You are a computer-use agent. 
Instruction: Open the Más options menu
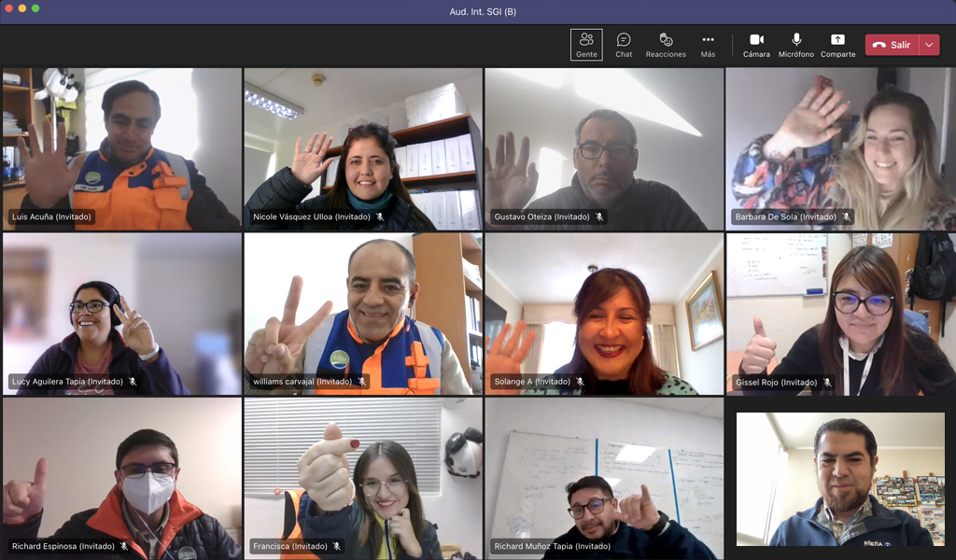click(x=708, y=45)
